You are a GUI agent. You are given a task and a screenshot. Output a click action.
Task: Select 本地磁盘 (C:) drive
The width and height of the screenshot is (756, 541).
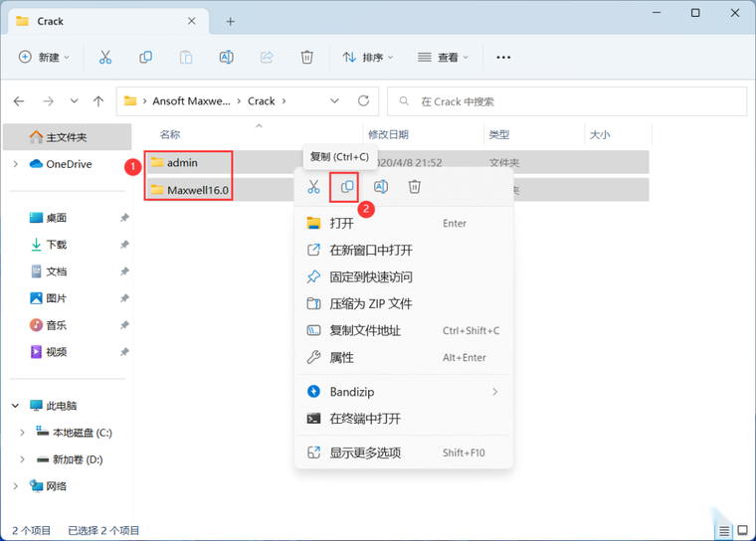tap(75, 433)
